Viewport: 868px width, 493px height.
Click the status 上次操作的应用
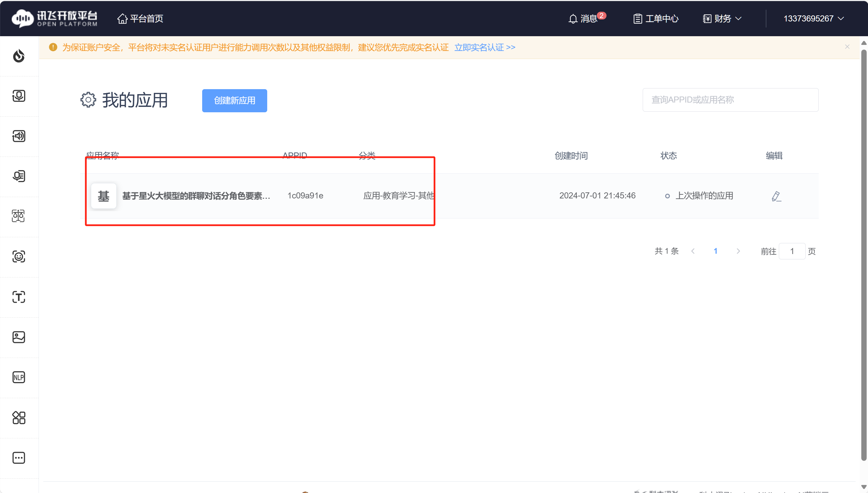pos(704,196)
